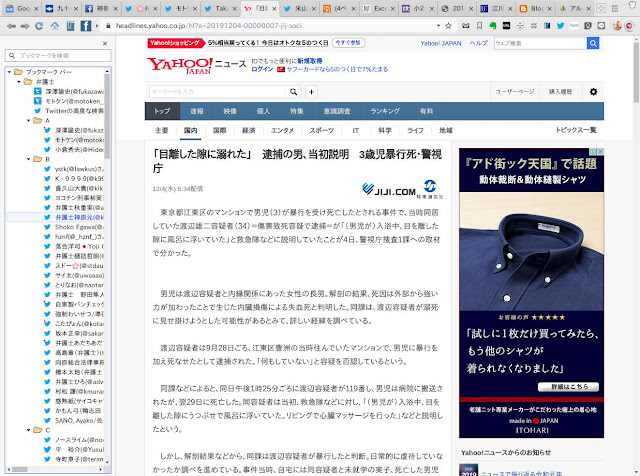Click the bookmarks panel vertical scrollbar thumb

tap(107, 116)
